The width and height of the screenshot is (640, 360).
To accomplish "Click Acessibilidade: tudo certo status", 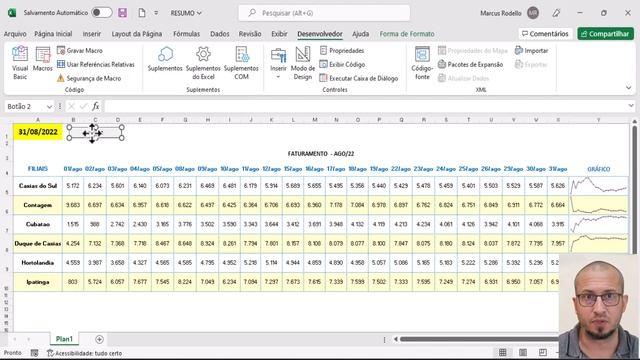I will click(x=84, y=353).
